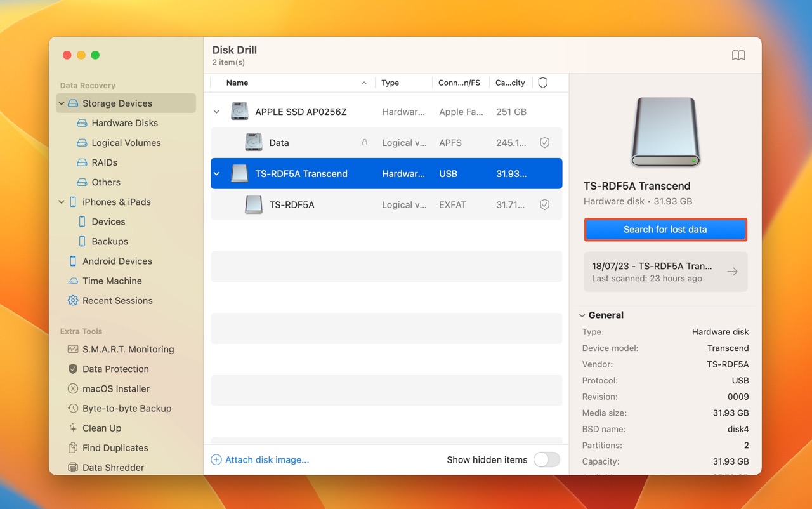Sort by the Type column header
Viewport: 812px width, 509px height.
[x=404, y=83]
